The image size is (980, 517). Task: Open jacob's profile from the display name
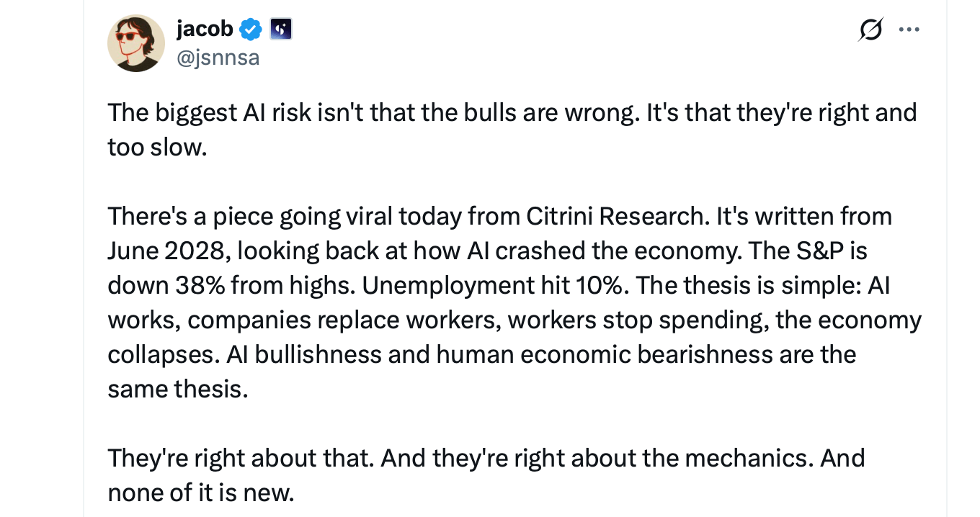pyautogui.click(x=204, y=29)
